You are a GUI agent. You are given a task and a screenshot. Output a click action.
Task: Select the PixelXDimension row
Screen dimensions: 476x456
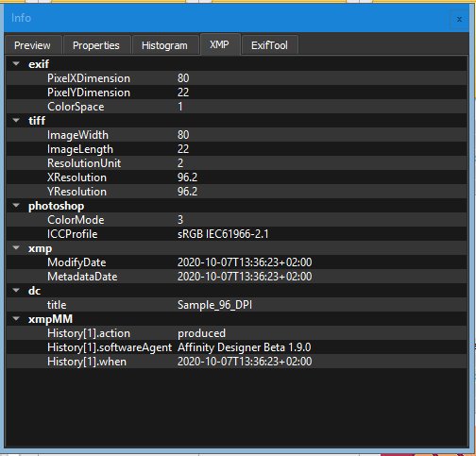(236, 78)
